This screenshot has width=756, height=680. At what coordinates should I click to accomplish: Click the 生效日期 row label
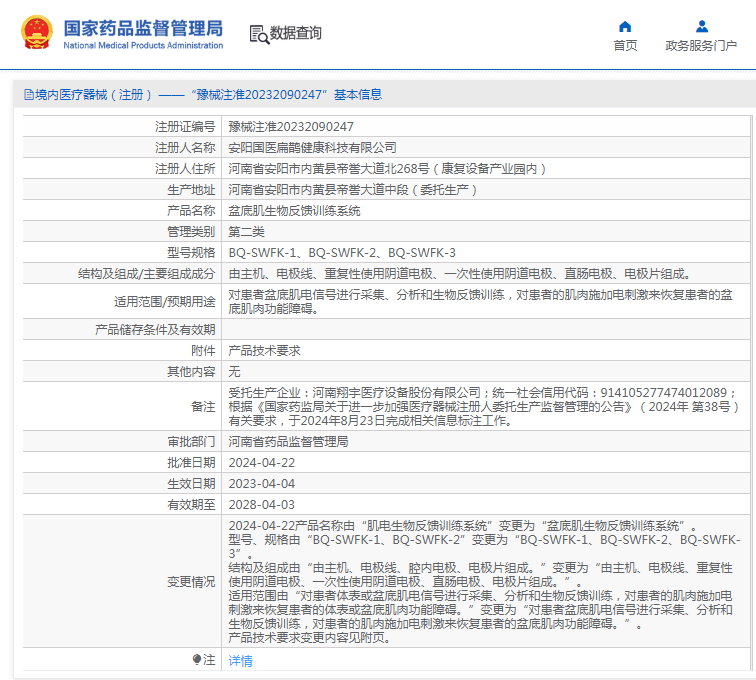[191, 484]
